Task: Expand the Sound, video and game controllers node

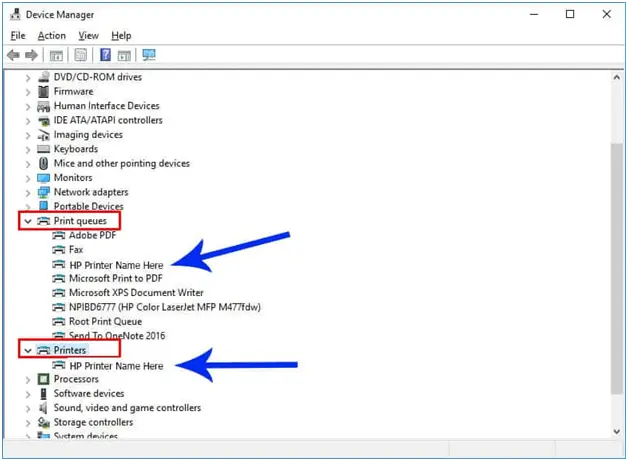Action: point(28,408)
